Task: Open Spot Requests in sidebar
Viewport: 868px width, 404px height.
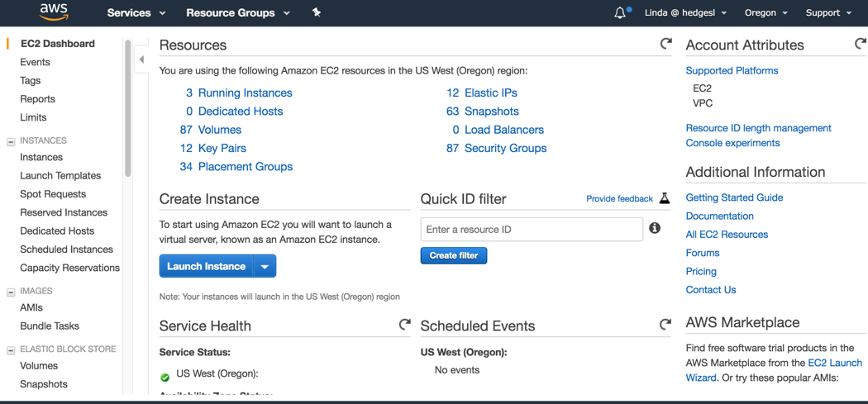Action: [53, 194]
